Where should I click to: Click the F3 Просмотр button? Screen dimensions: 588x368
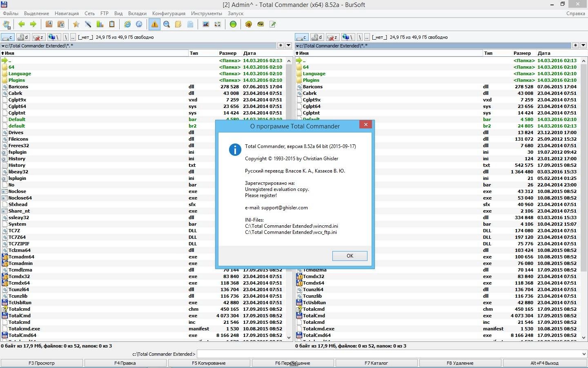42,363
